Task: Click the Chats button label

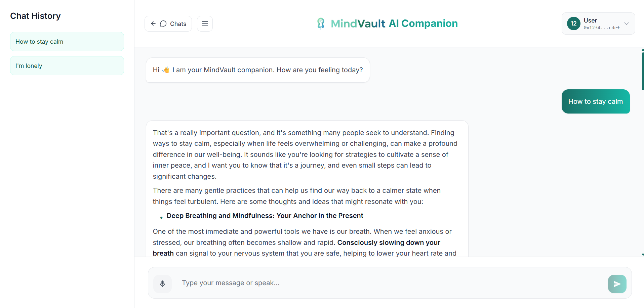Action: click(178, 24)
